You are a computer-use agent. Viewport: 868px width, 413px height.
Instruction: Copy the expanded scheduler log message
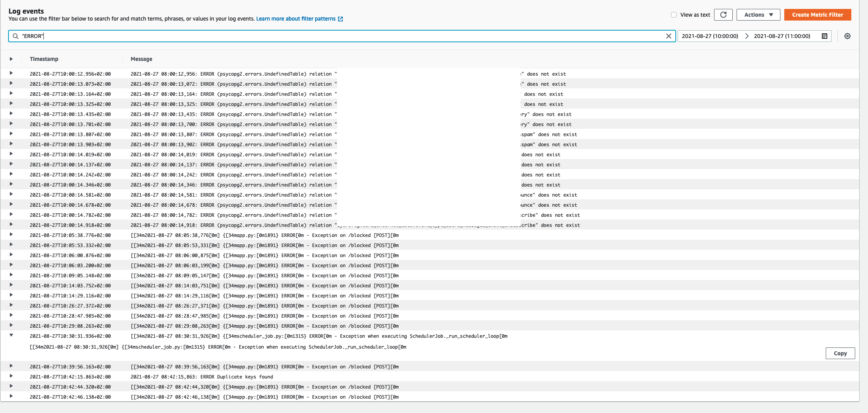coord(840,353)
